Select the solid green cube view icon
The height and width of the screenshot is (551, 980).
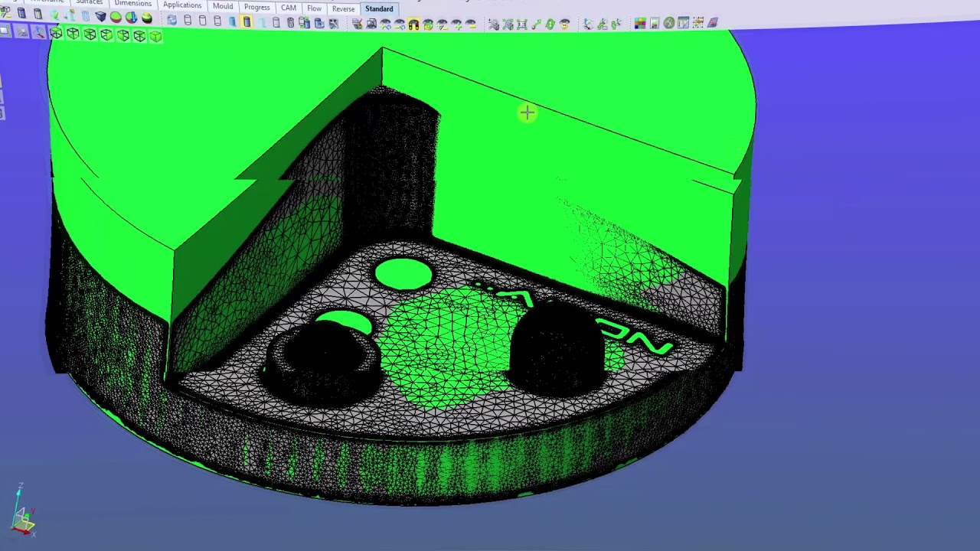[155, 36]
